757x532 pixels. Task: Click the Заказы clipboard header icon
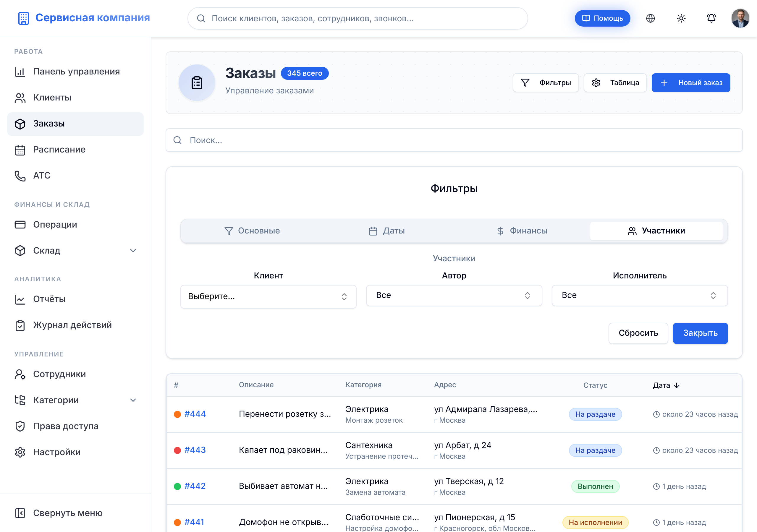pos(197,83)
